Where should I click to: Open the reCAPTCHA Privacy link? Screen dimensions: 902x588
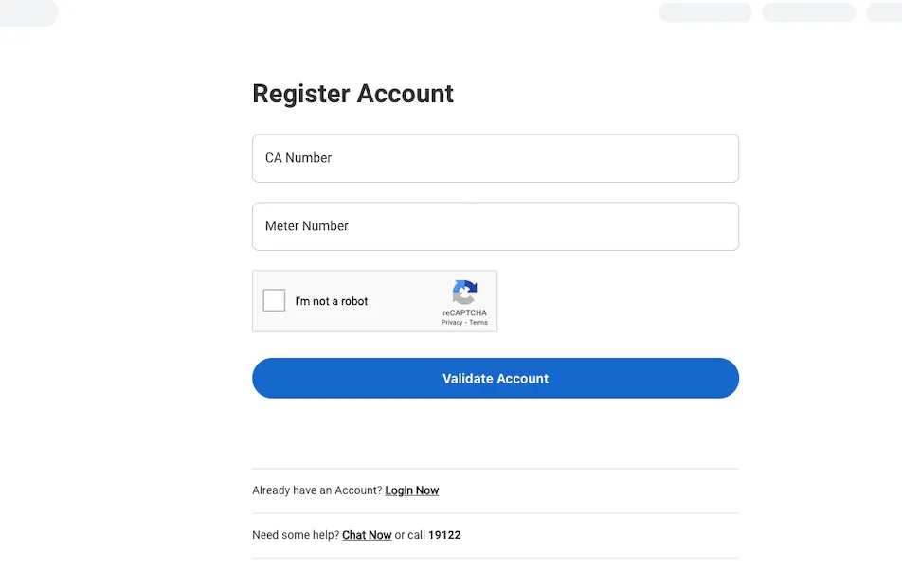[x=452, y=323]
